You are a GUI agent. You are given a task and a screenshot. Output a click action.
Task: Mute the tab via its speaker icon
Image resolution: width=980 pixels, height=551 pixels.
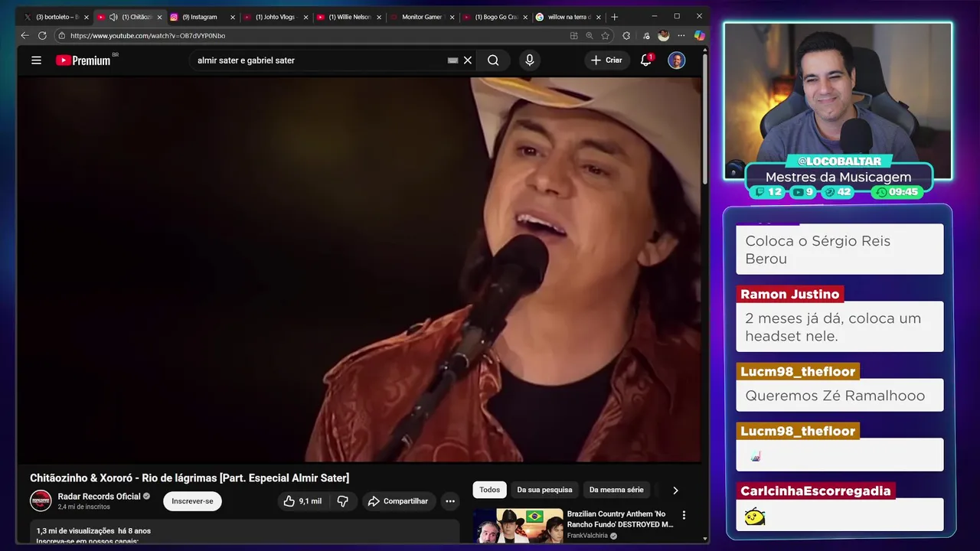click(x=113, y=17)
